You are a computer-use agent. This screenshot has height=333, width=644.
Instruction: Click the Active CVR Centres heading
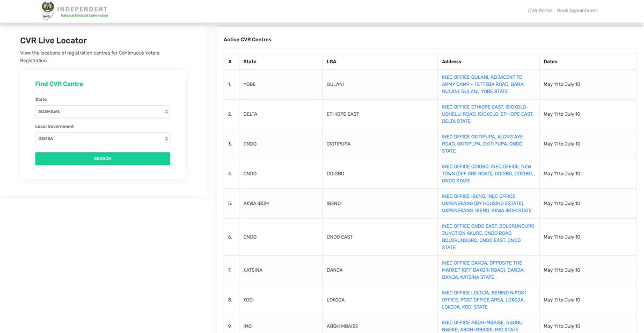(247, 40)
